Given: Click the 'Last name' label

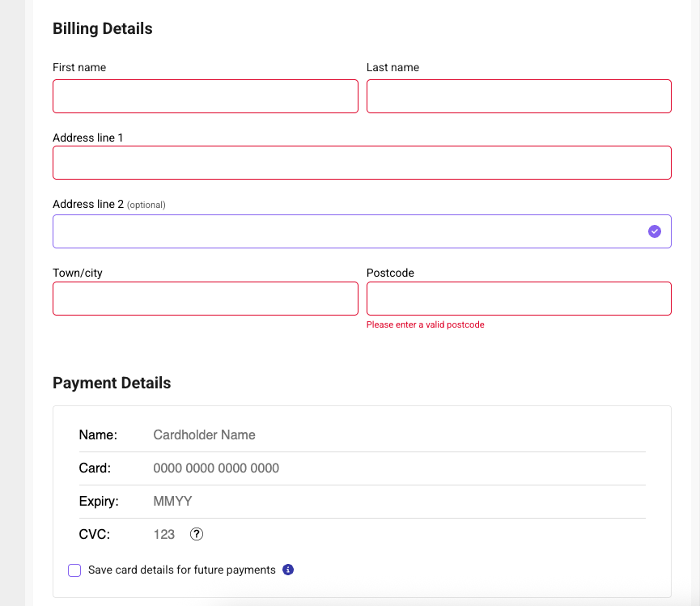Looking at the screenshot, I should pyautogui.click(x=392, y=67).
